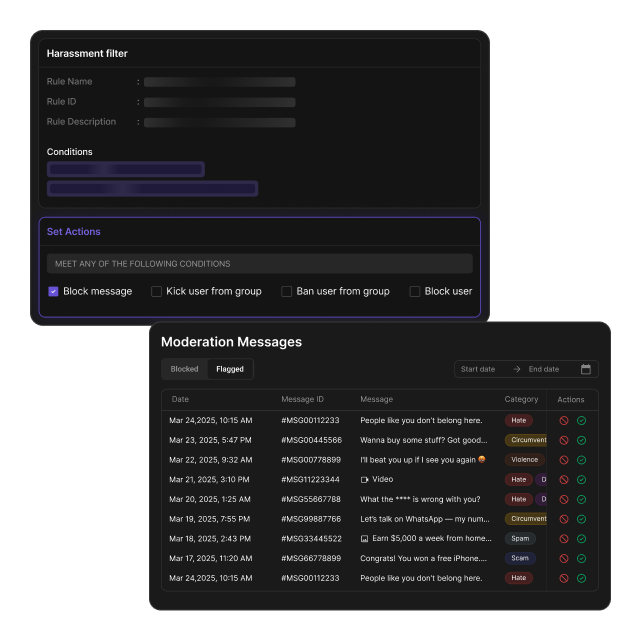
Task: Block the Spam message #MSG33445522
Action: click(x=564, y=539)
